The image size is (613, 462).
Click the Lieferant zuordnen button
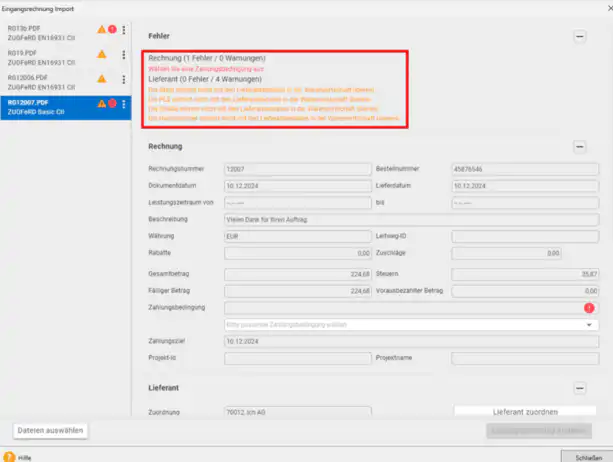pos(525,412)
